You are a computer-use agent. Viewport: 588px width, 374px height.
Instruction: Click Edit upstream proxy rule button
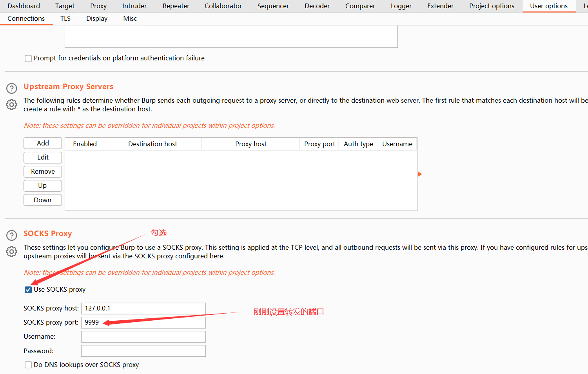[x=43, y=157]
